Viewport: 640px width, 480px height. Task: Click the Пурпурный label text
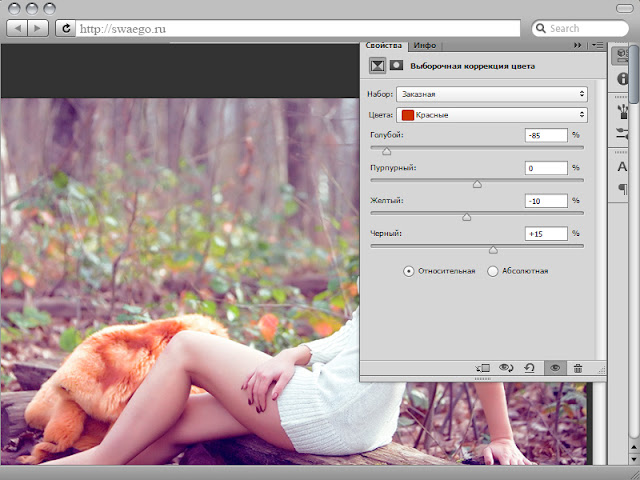pos(393,167)
